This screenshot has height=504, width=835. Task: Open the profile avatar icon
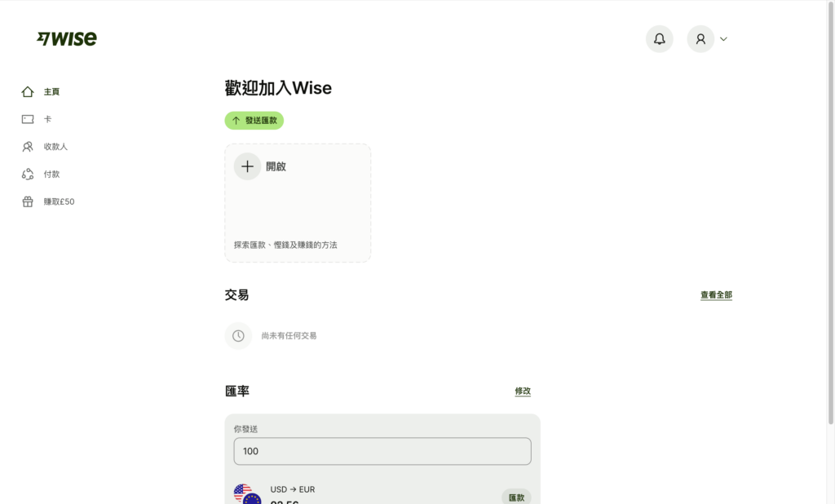(x=700, y=39)
